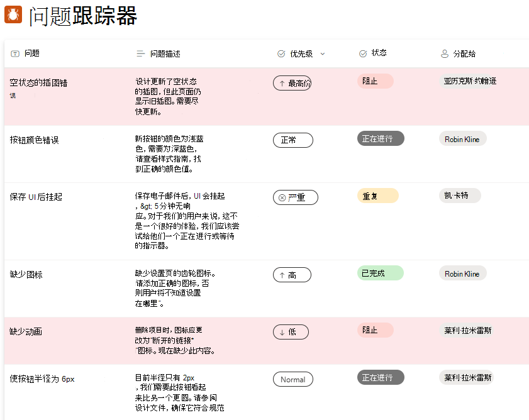Click the green 已完成 status tag
Screen dimensions: 529x420
tap(380, 273)
